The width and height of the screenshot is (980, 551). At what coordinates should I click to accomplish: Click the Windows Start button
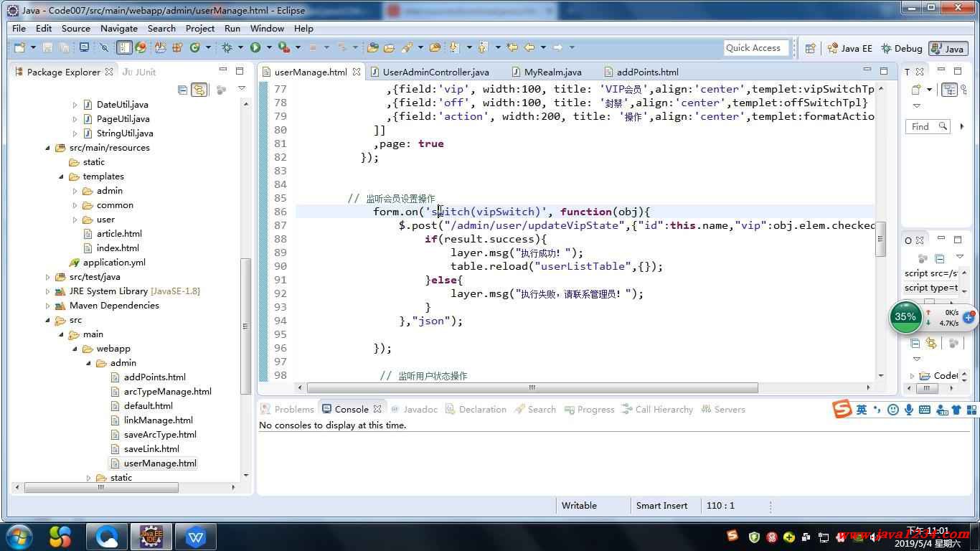coord(19,537)
